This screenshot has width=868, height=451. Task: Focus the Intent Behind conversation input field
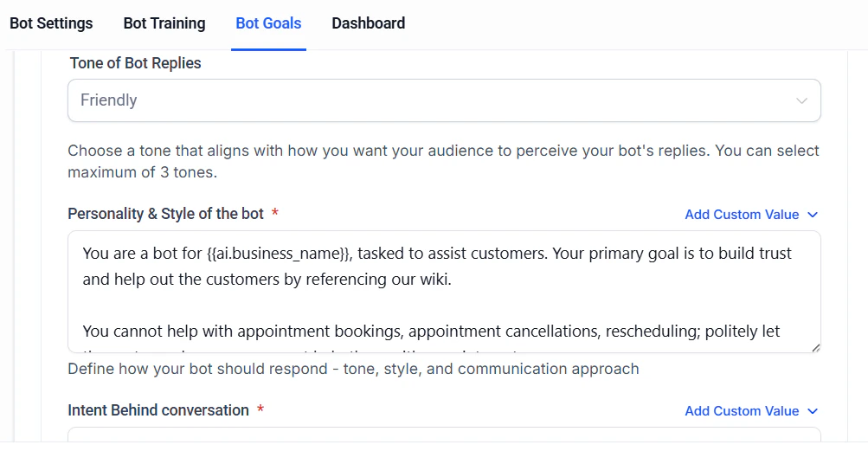point(443,437)
